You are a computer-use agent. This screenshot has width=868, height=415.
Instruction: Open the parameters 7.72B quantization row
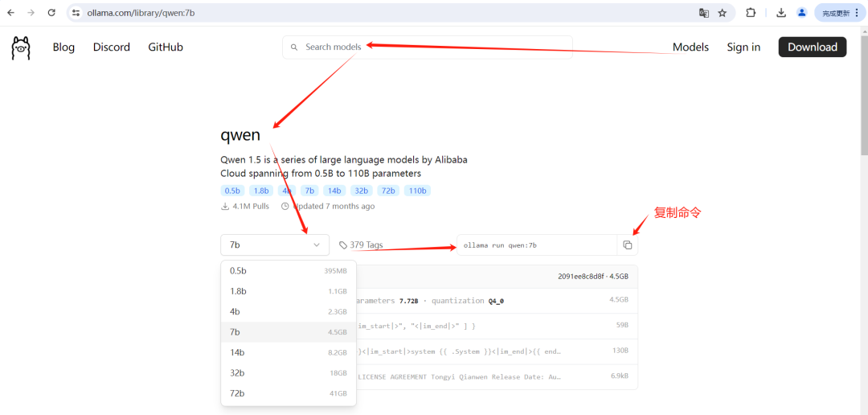(497, 301)
